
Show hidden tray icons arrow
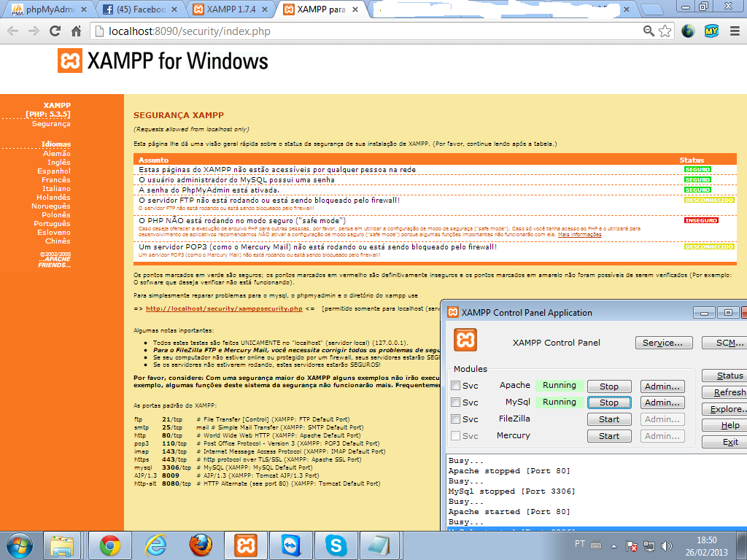[614, 546]
